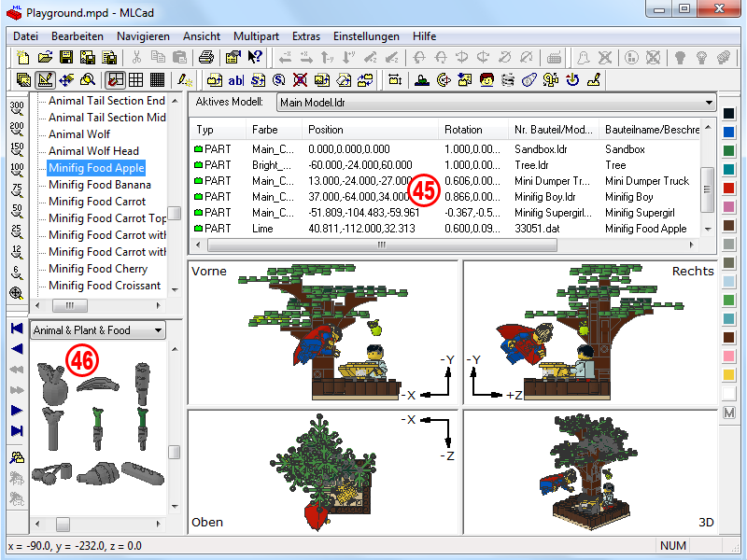
Task: Click the 'Tree.ldr' cell in the parts list
Action: [531, 165]
